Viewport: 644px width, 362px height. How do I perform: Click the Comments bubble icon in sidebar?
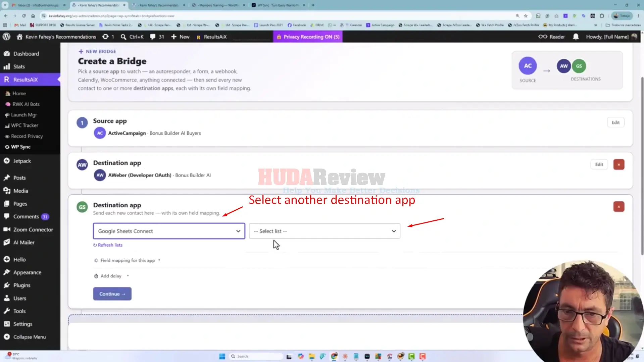point(7,216)
